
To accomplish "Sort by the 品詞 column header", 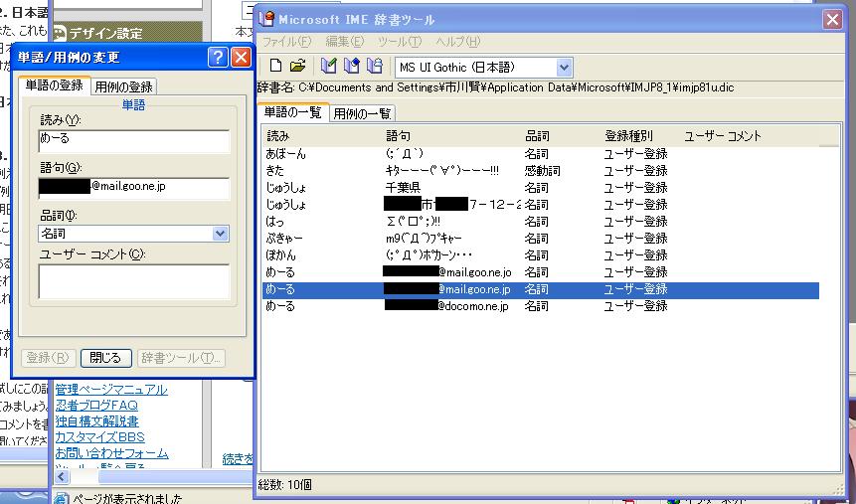I will [x=562, y=136].
